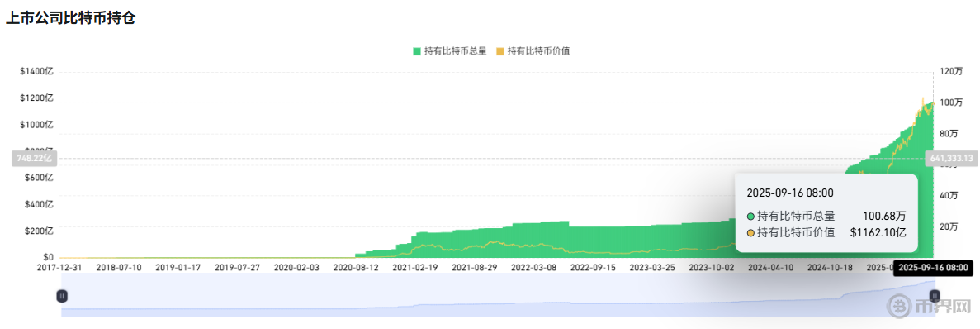Click the 40万 right axis label

(x=949, y=195)
